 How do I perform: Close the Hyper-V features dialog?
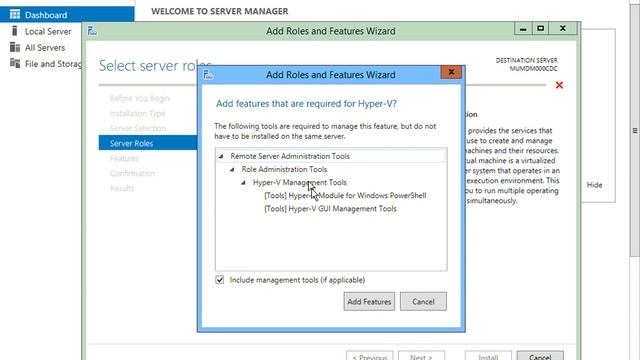click(451, 72)
